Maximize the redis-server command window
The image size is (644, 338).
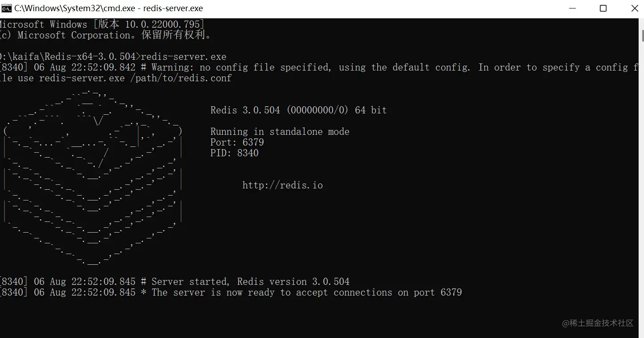coord(603,8)
